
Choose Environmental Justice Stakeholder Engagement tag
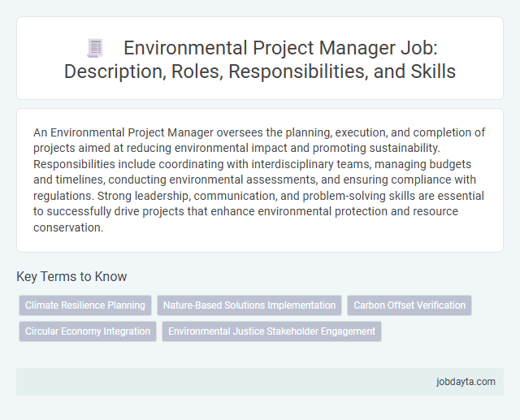coord(271,331)
